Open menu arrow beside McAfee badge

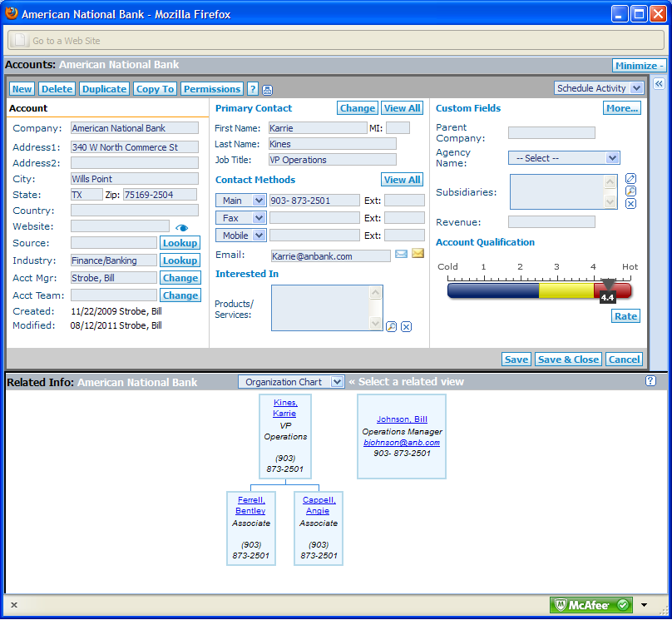(x=645, y=605)
